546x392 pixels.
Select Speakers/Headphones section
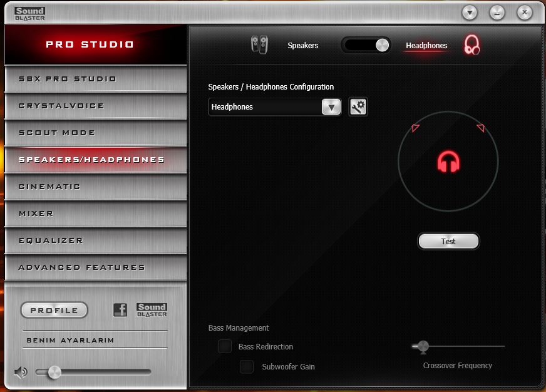click(x=96, y=160)
